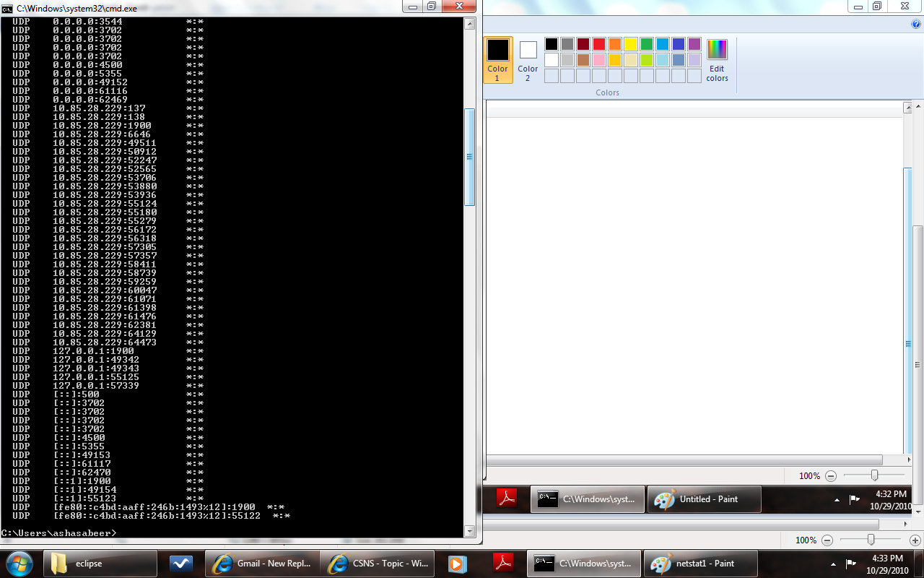Click the 4:33 PM taskbar clock
Screen dimensions: 924x578
click(x=886, y=564)
